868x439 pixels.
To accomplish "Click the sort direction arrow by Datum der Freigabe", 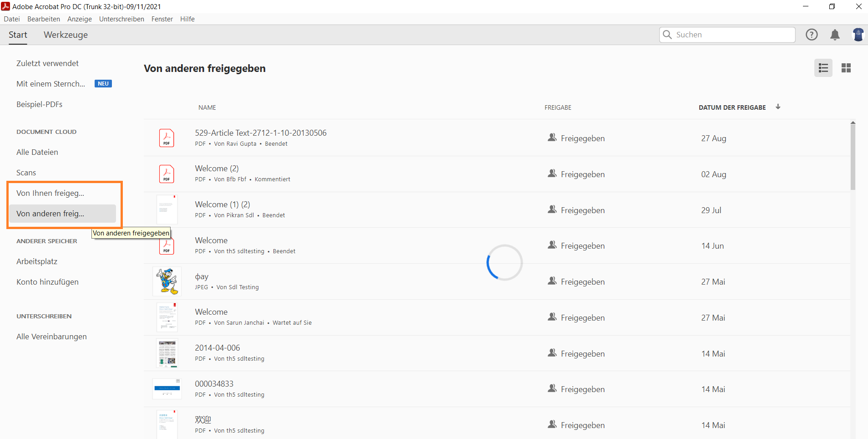I will coord(778,107).
